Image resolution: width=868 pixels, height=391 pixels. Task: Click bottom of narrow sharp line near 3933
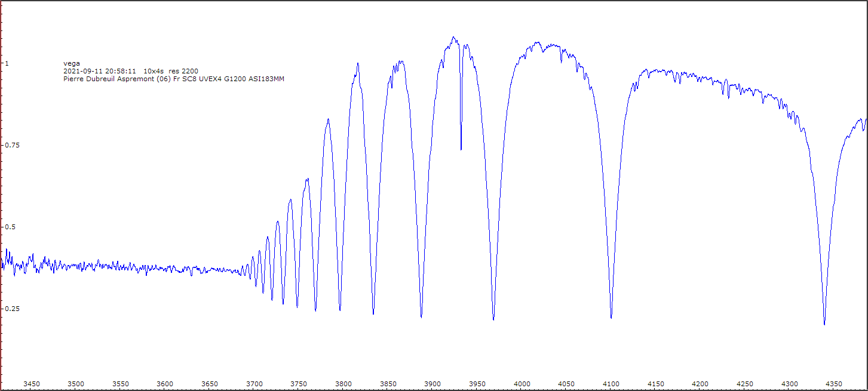click(x=461, y=149)
